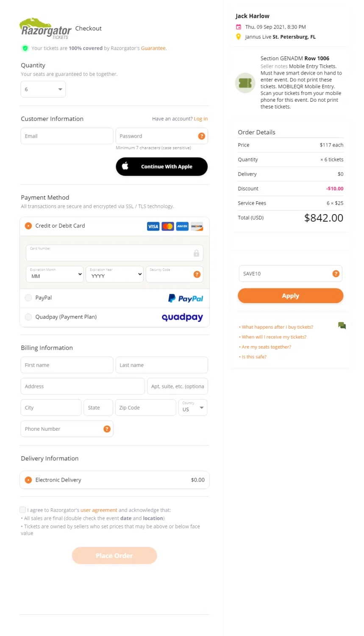Focus the Security Code field

pyautogui.click(x=175, y=274)
